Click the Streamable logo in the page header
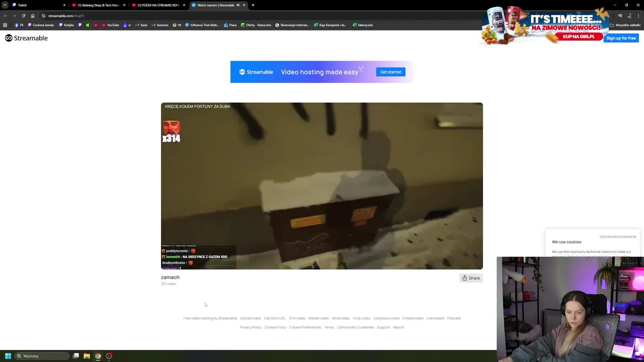Viewport: 644px width, 362px height. pos(26,38)
